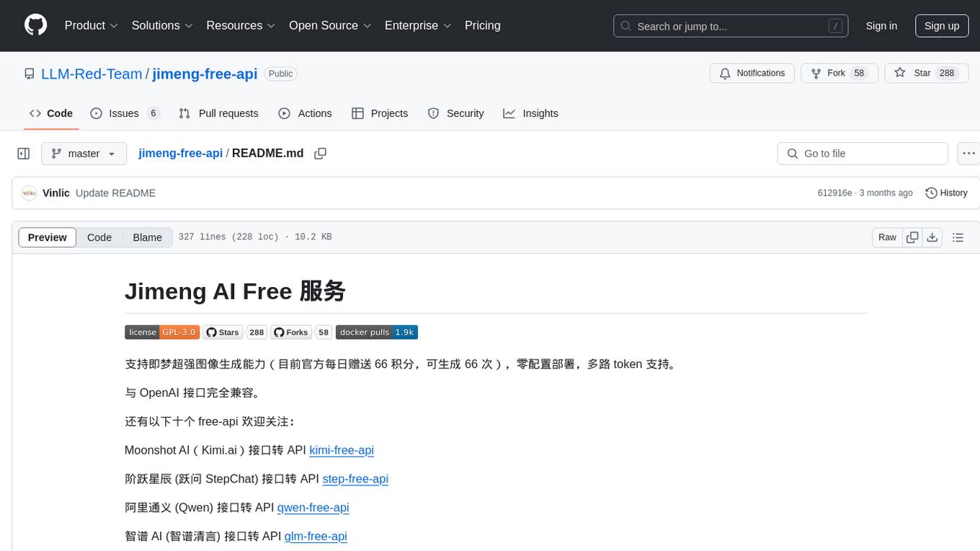Open Vinlic author avatar

pyautogui.click(x=30, y=193)
